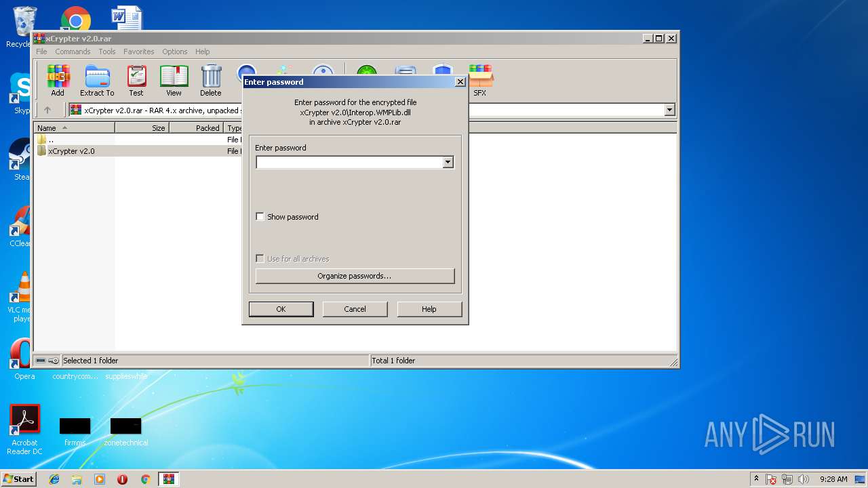Open the File menu
The width and height of the screenshot is (868, 488).
(x=41, y=52)
